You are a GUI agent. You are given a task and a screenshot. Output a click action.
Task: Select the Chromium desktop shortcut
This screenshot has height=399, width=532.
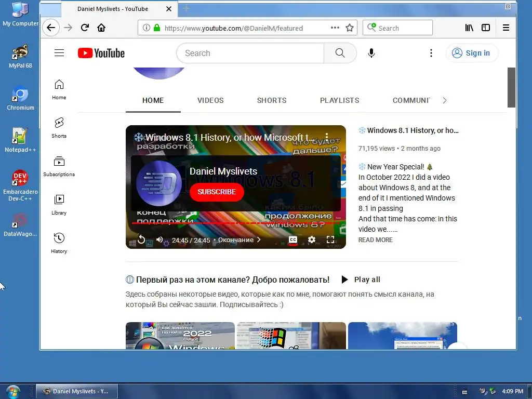point(20,99)
